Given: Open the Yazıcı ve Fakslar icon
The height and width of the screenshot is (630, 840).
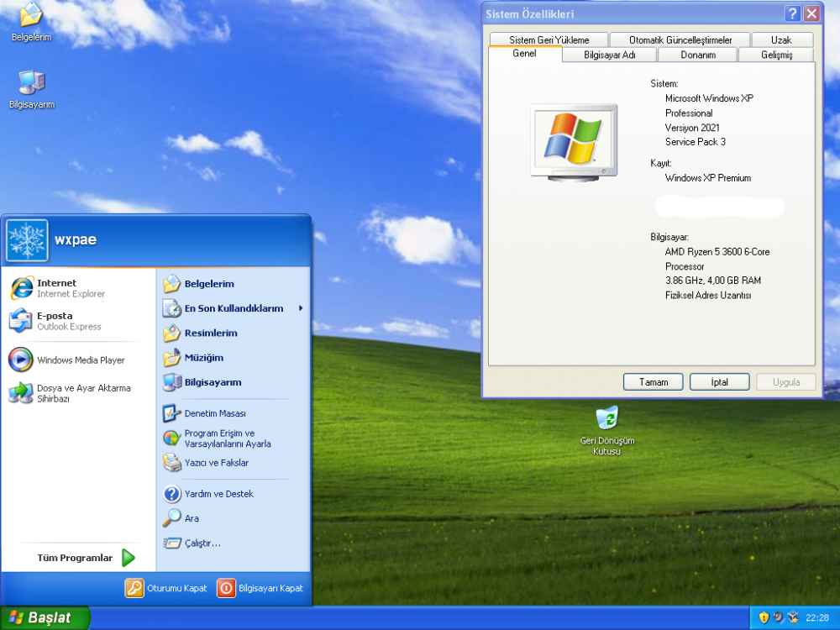Looking at the screenshot, I should [172, 463].
